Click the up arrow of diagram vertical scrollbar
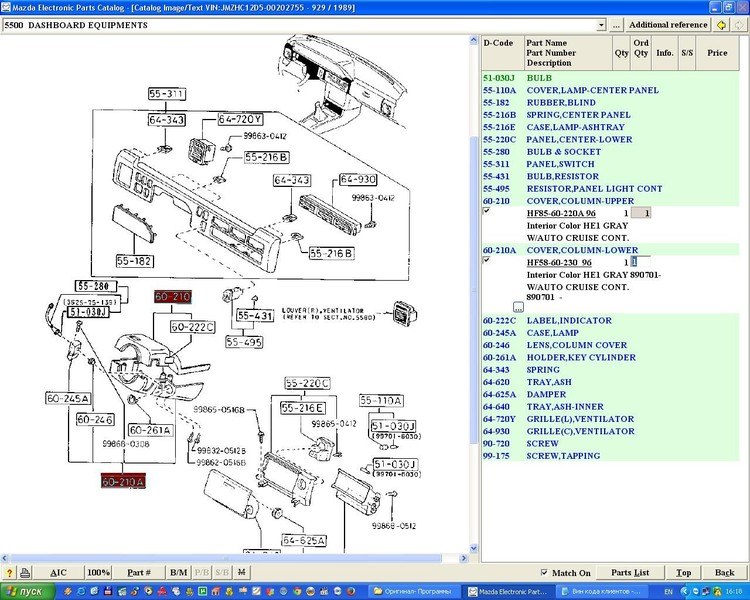Screen dimensions: 750x600 coord(474,40)
